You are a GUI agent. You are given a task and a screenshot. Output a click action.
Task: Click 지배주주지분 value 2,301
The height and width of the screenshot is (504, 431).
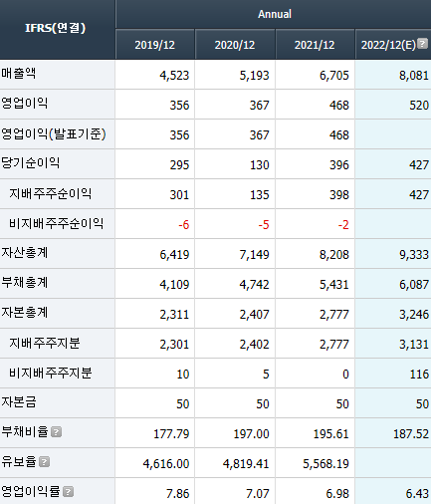[174, 345]
